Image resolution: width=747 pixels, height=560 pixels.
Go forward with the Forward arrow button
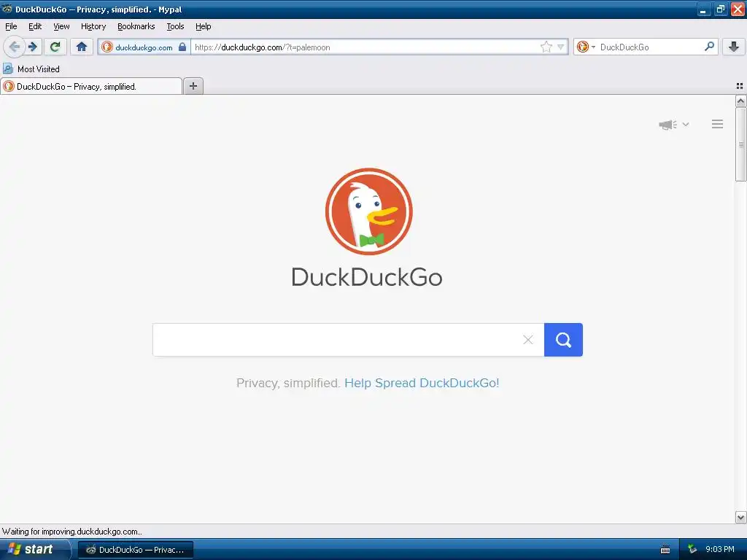pos(33,47)
